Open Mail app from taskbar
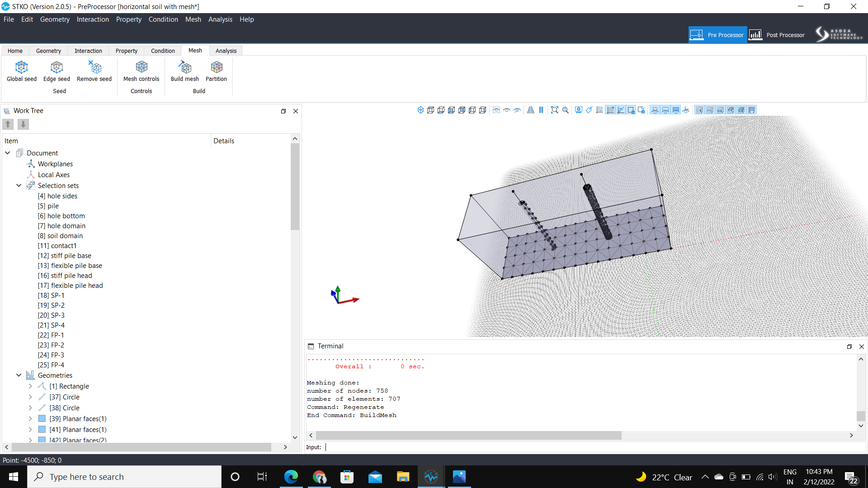Screen dimensions: 868x488 coord(375,477)
